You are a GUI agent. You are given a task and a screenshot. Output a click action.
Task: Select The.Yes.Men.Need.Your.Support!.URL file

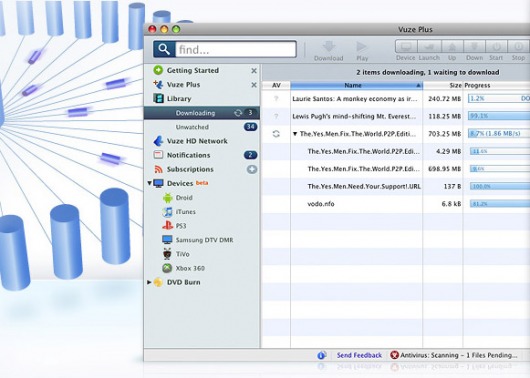point(396,186)
